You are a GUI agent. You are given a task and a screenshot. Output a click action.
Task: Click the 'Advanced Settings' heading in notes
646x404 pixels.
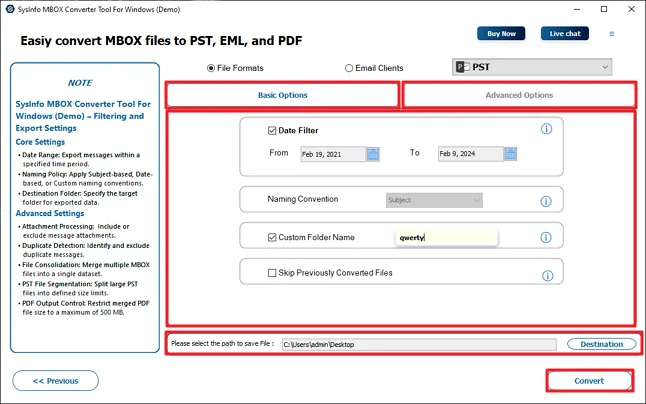(x=50, y=213)
